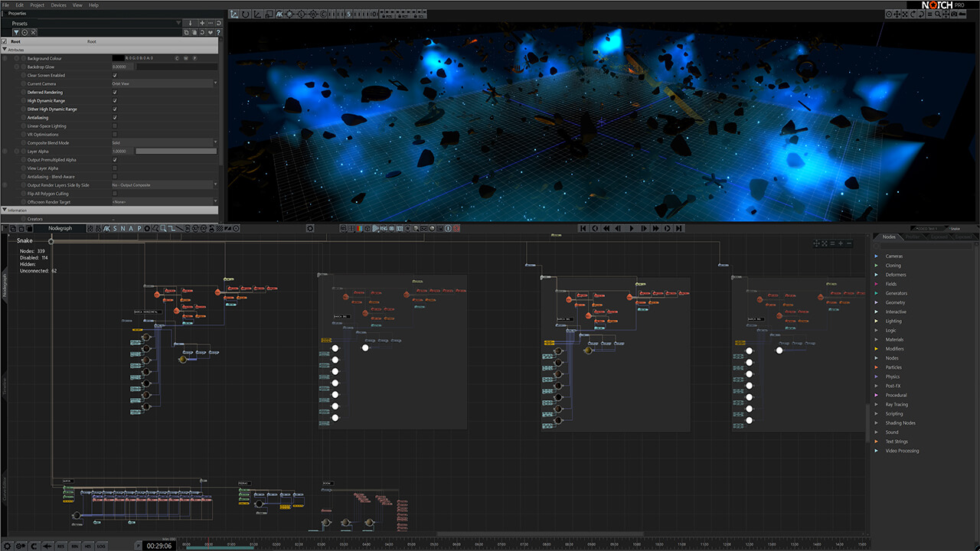The width and height of the screenshot is (980, 551).
Task: Toggle High Dynamic Range checkbox
Action: pyautogui.click(x=115, y=100)
